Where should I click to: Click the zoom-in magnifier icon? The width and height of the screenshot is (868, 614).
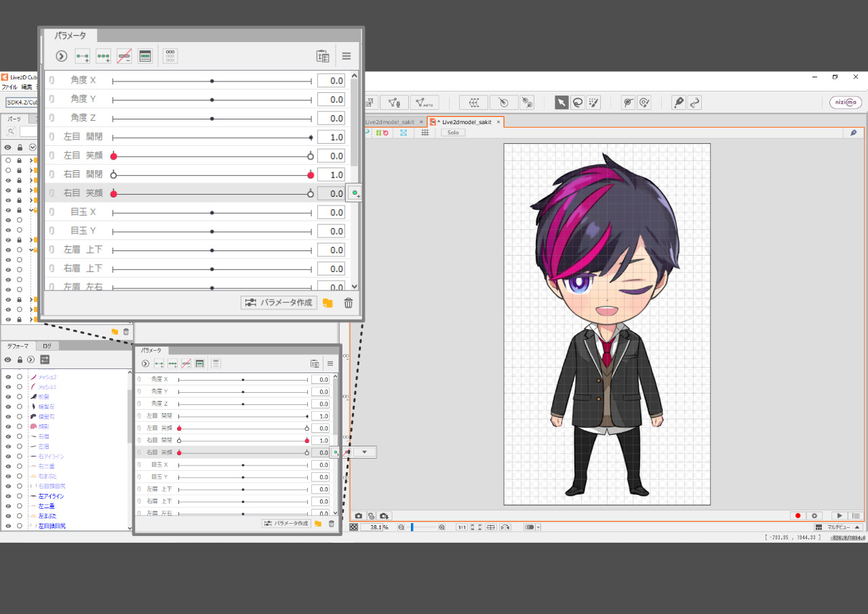coord(442,527)
